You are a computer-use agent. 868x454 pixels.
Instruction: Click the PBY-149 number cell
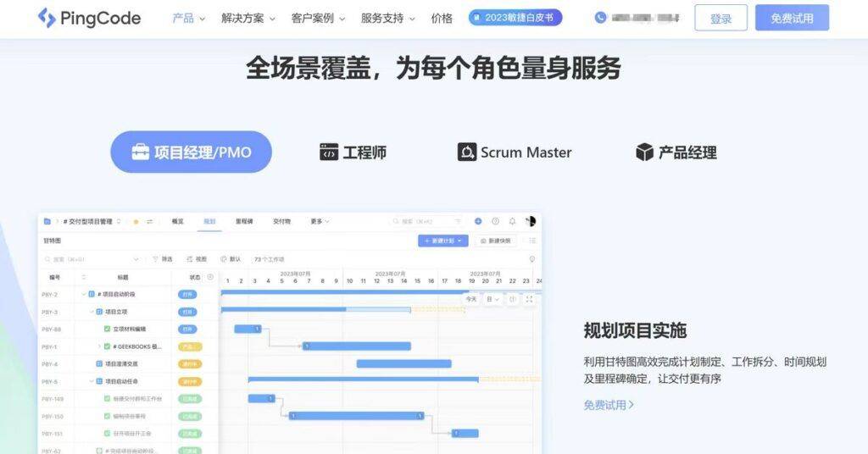click(52, 399)
